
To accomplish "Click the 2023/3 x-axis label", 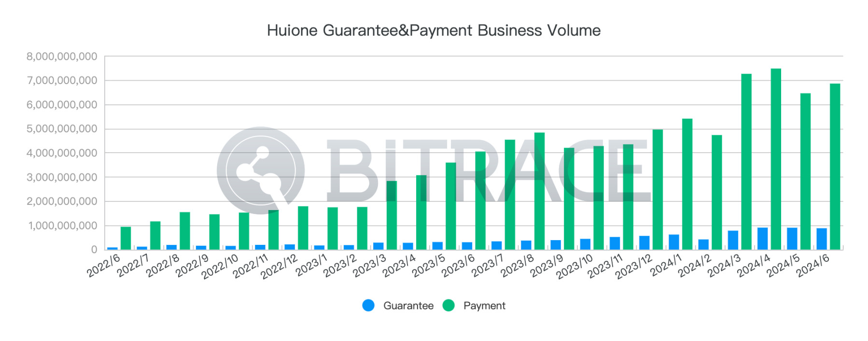I will [369, 265].
